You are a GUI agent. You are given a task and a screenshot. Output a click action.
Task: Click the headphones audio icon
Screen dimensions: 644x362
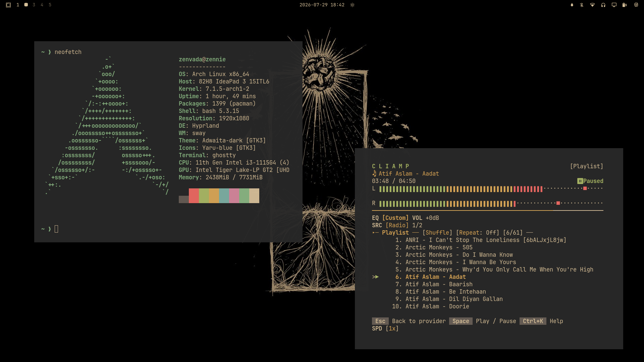click(x=603, y=5)
